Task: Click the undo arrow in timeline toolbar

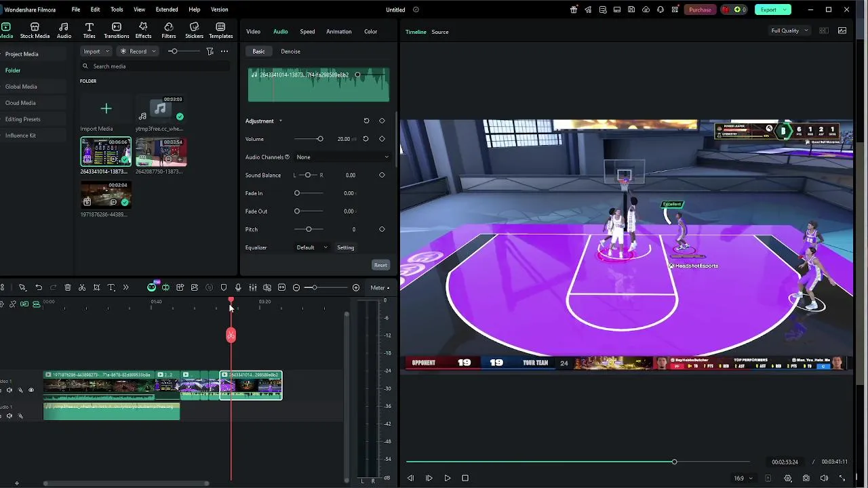Action: [x=39, y=287]
